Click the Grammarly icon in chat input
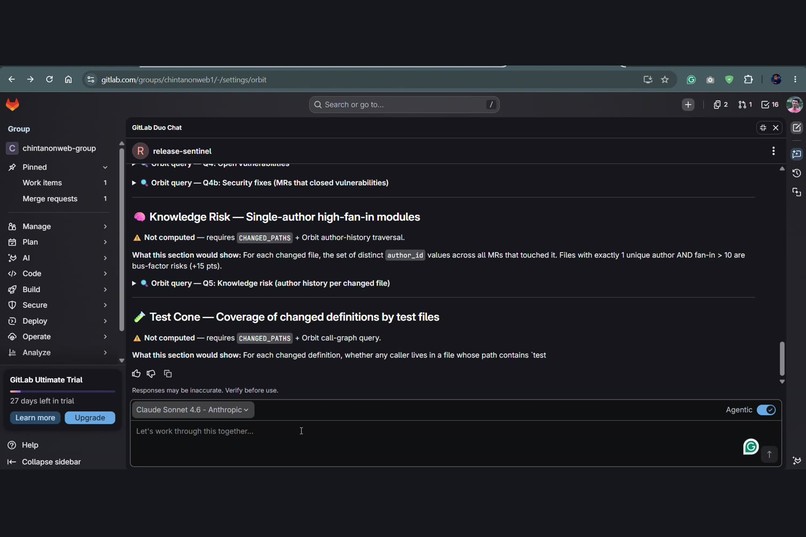 coord(750,447)
